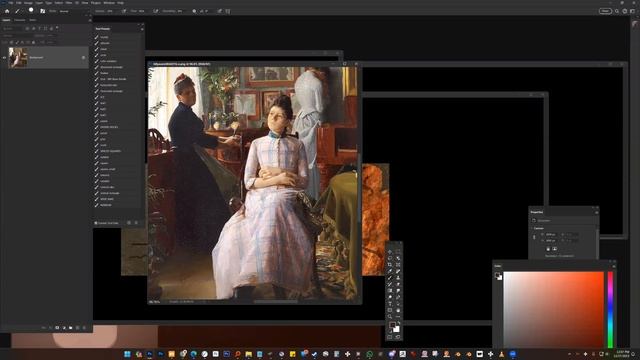
Task: Switch to the Paths tab
Action: 33,20
